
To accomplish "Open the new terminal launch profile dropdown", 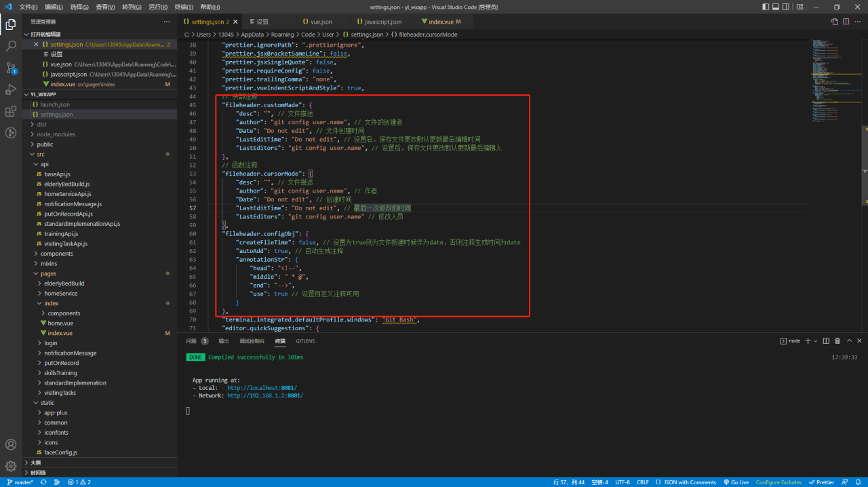I will 816,341.
